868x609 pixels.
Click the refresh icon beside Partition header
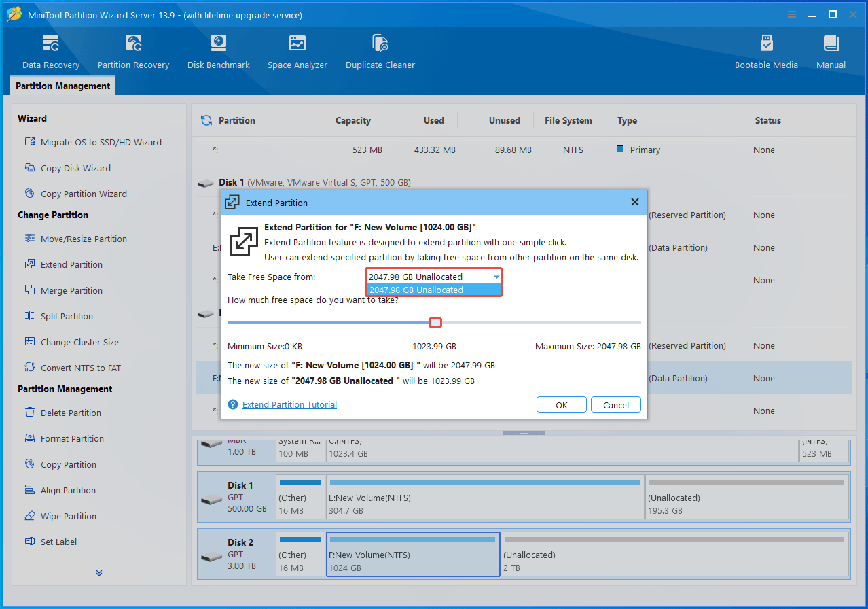[206, 120]
